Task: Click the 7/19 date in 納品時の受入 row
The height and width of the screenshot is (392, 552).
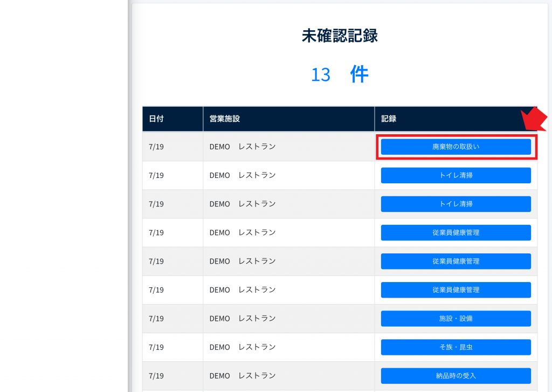Action: tap(156, 375)
